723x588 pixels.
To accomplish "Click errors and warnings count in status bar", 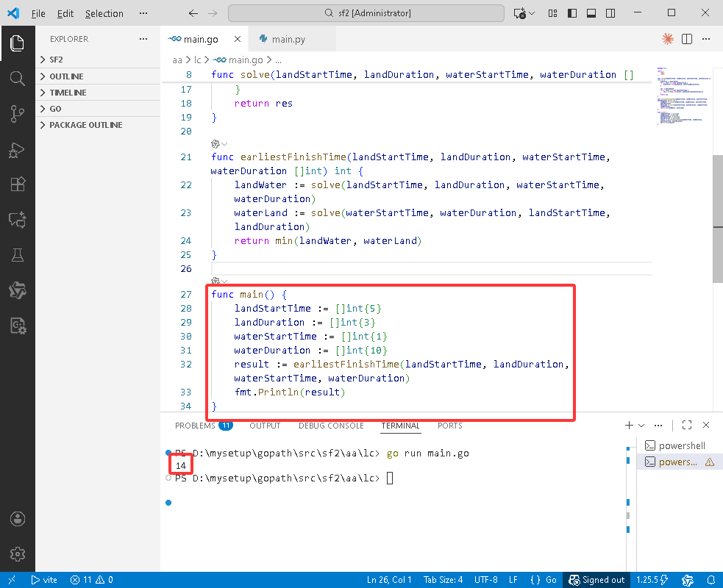I will (x=91, y=580).
